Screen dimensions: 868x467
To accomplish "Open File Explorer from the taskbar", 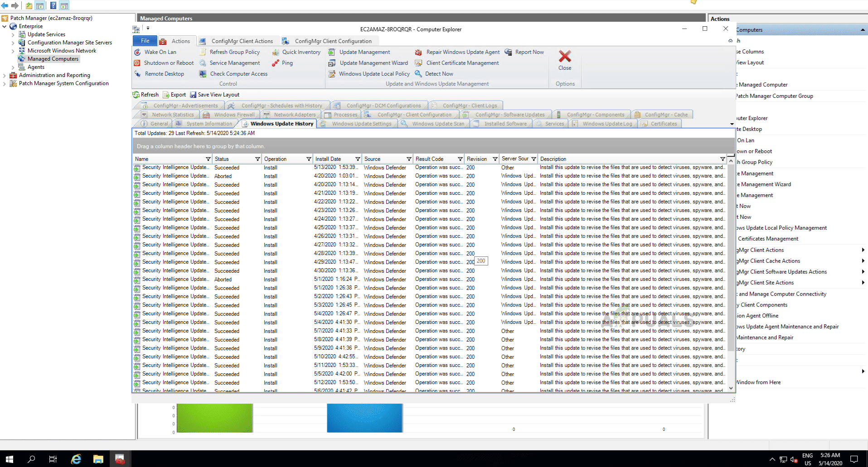I will coord(98,459).
